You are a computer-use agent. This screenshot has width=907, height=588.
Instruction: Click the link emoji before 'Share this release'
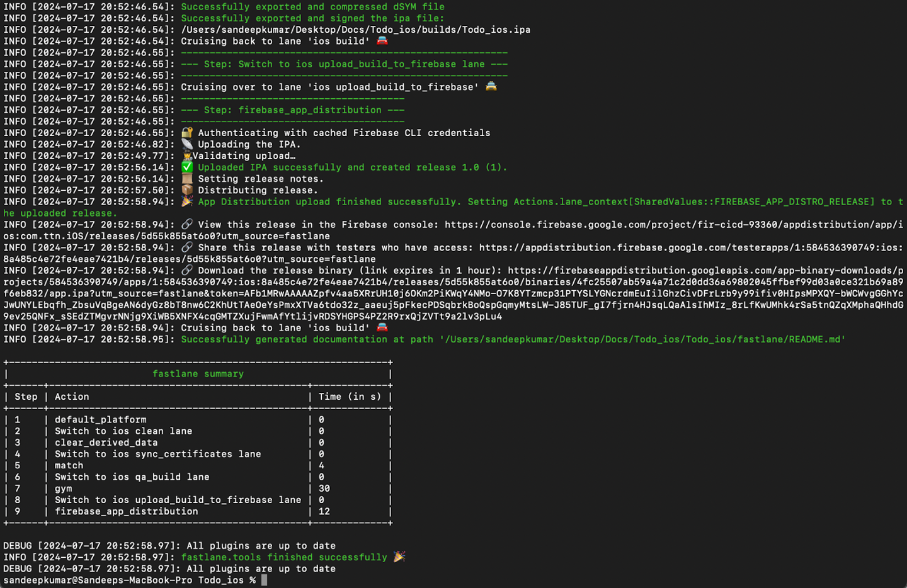[187, 247]
